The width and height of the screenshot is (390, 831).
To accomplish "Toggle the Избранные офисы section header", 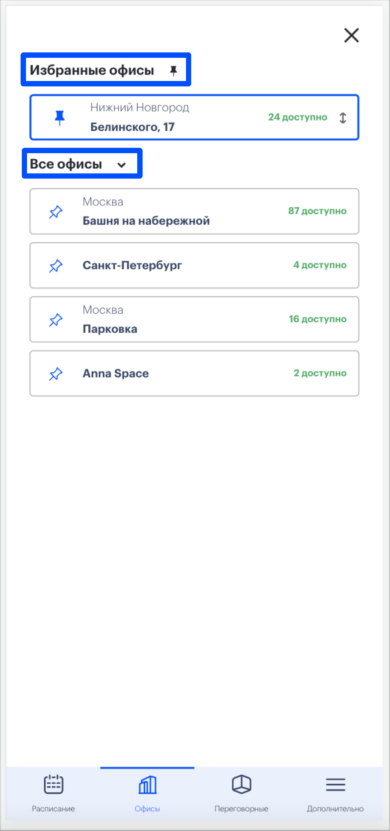I will [105, 69].
